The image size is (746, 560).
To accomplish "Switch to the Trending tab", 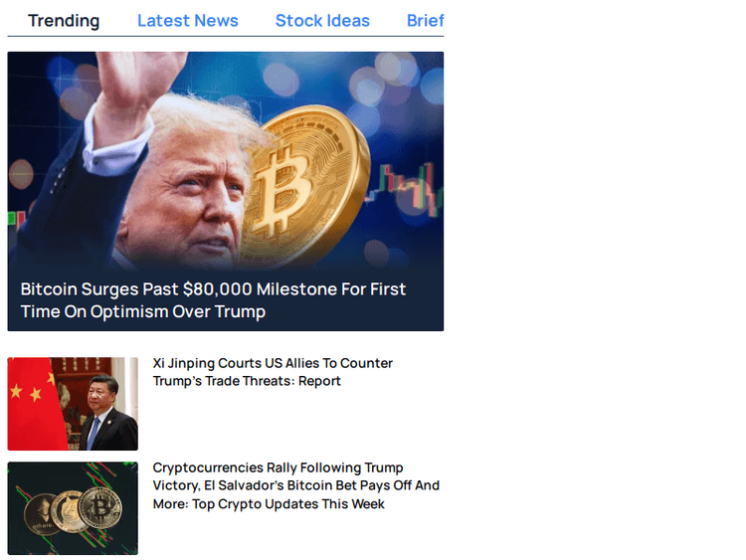I will tap(64, 21).
